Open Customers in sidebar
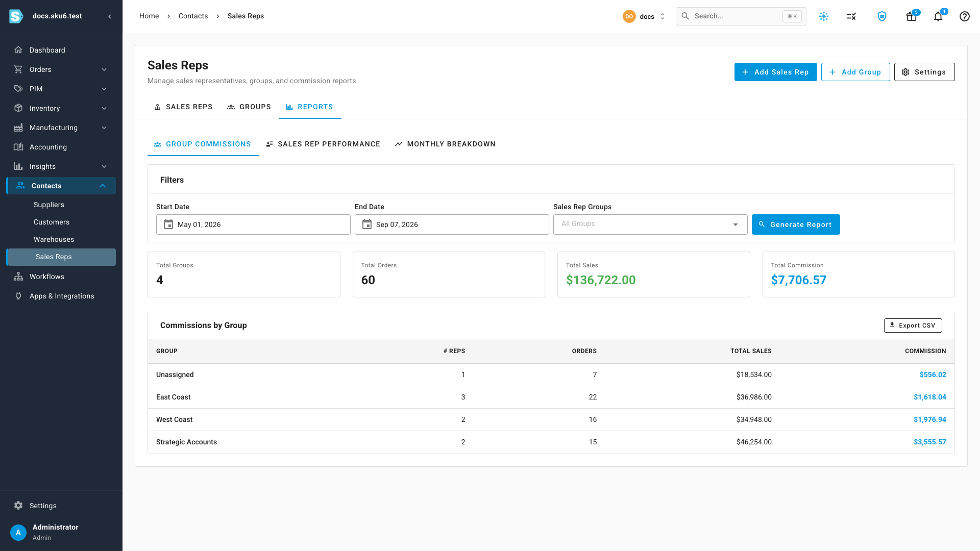The image size is (980, 551). pyautogui.click(x=52, y=222)
